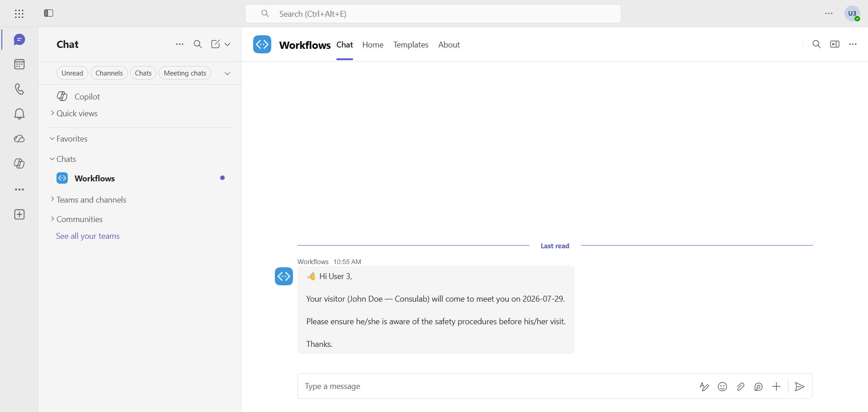Open Chat in the left rail
The width and height of the screenshot is (868, 412).
tap(19, 40)
